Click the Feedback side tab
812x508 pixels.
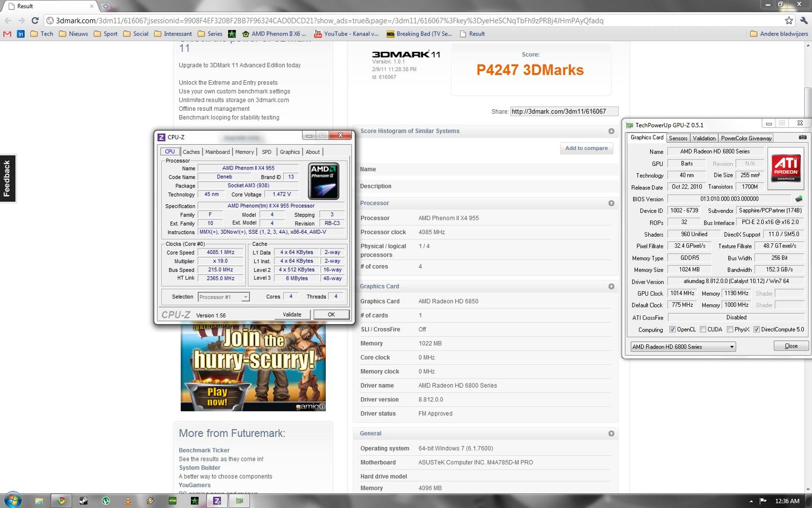(8, 178)
